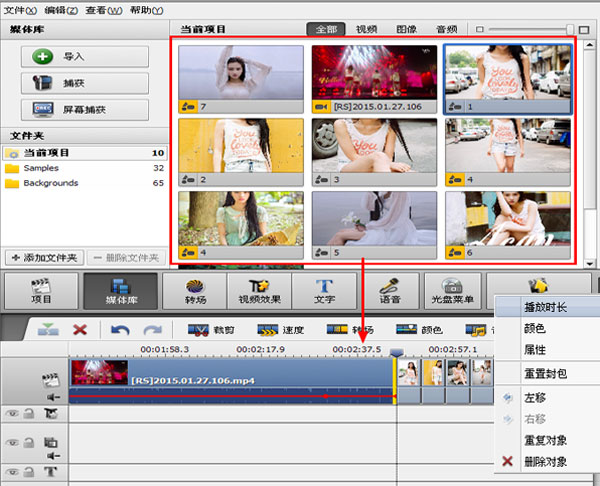Click the Undo arrow
600x486 pixels.
coord(120,330)
